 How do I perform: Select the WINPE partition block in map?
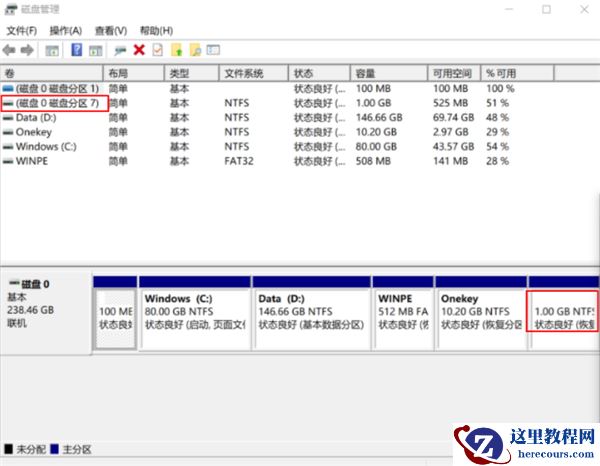(403, 313)
